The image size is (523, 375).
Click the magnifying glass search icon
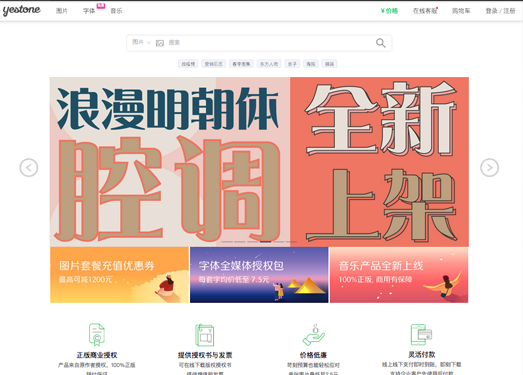pos(381,43)
